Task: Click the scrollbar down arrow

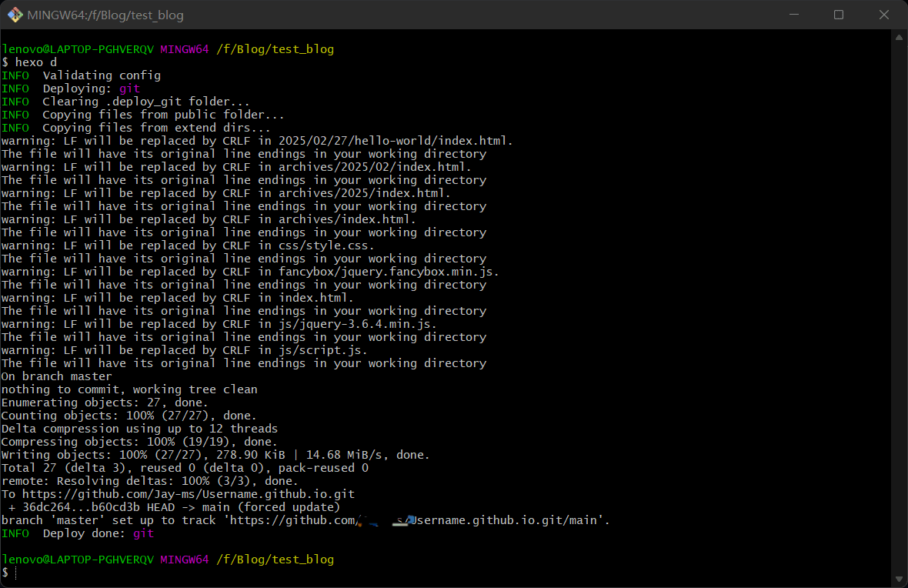Action: point(900,579)
